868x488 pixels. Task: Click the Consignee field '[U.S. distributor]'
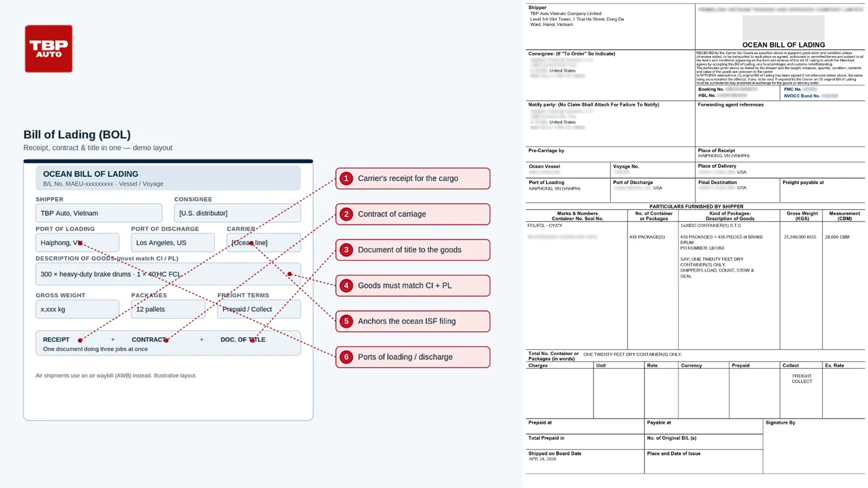coord(237,213)
